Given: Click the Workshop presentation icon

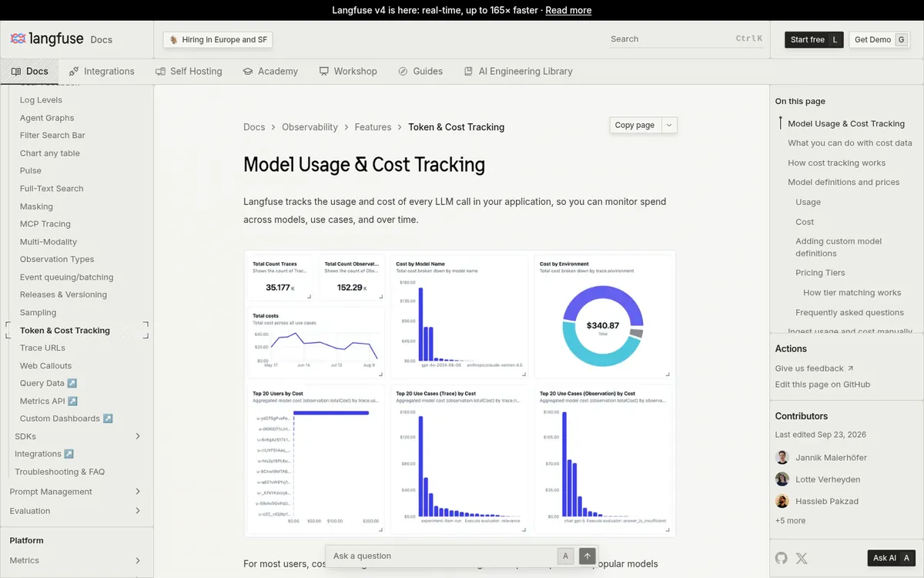Looking at the screenshot, I should (323, 71).
